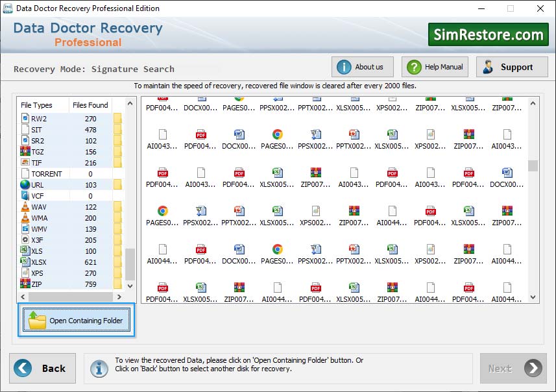
Task: Select count 621 in XLSX row
Action: [90, 262]
